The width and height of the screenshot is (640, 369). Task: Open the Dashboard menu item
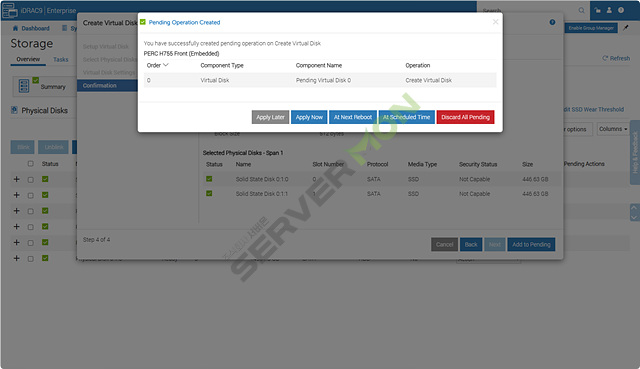click(36, 28)
